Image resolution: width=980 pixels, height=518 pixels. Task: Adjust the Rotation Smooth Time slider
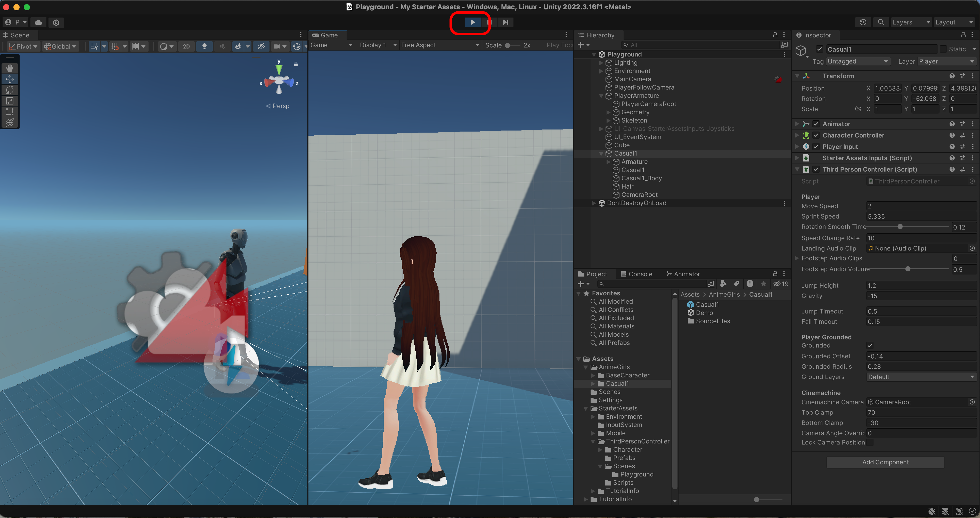click(x=900, y=227)
